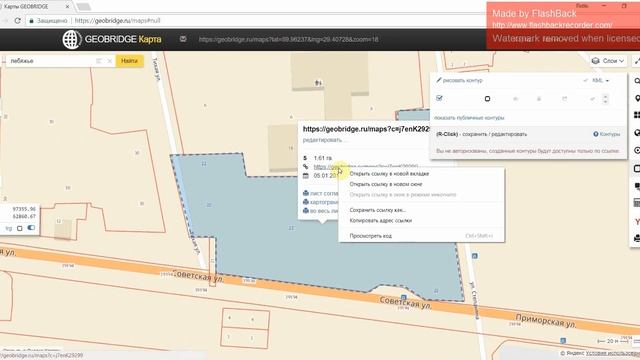Click the Найти search button
This screenshot has width=640, height=360.
tap(129, 61)
